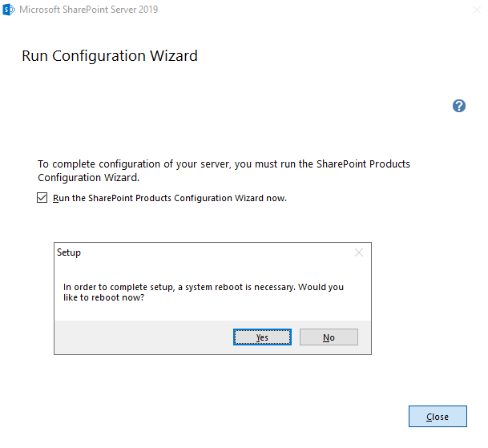The image size is (488, 448).
Task: Click blank space left of the Close button
Action: pyautogui.click(x=240, y=417)
